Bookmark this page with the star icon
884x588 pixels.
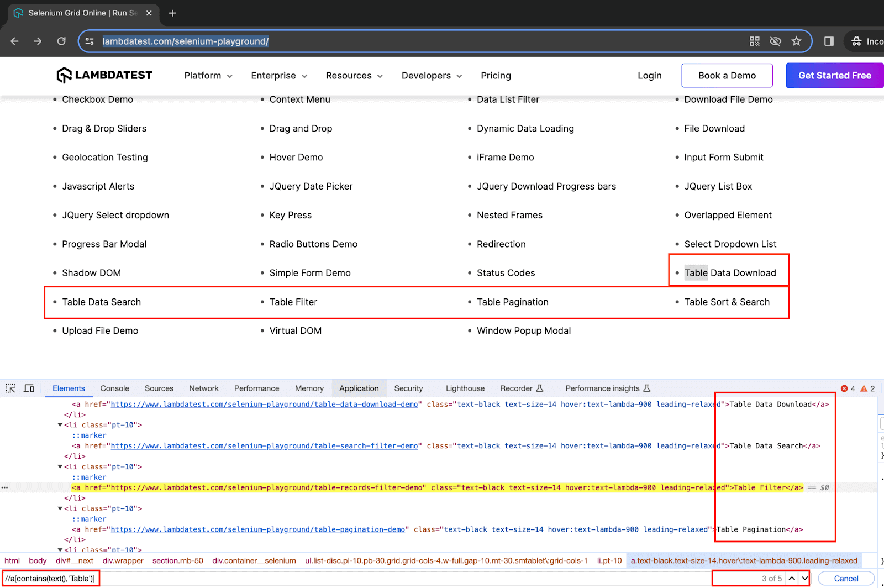796,41
